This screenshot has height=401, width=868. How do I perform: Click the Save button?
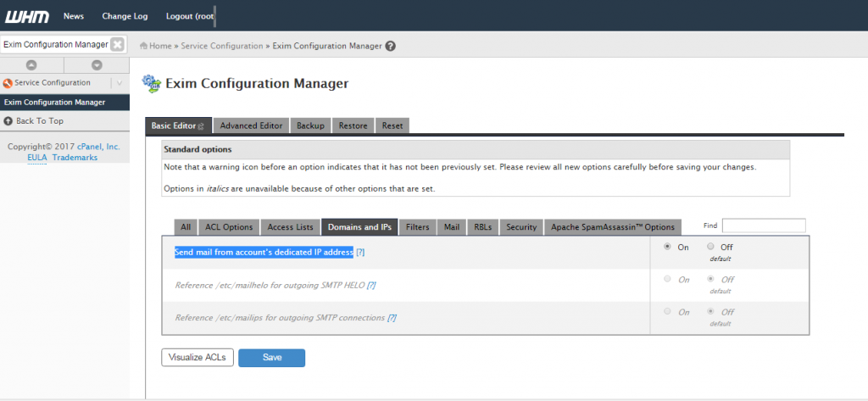coord(272,358)
